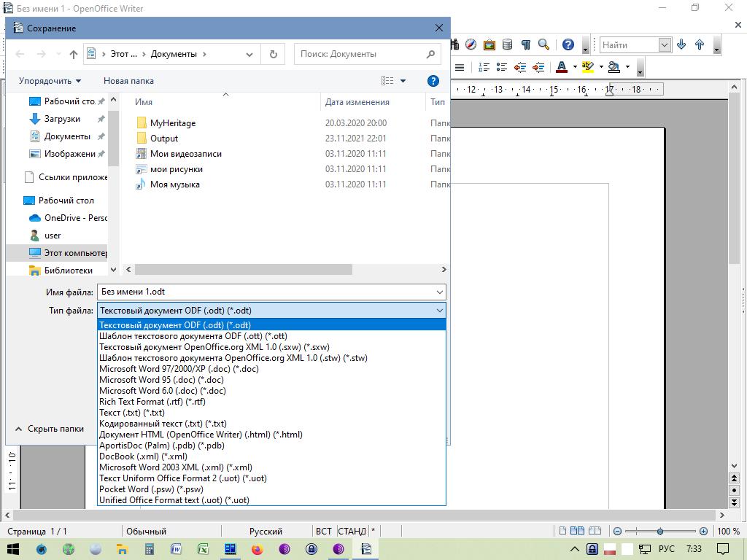Click Новая папка button

click(x=128, y=81)
